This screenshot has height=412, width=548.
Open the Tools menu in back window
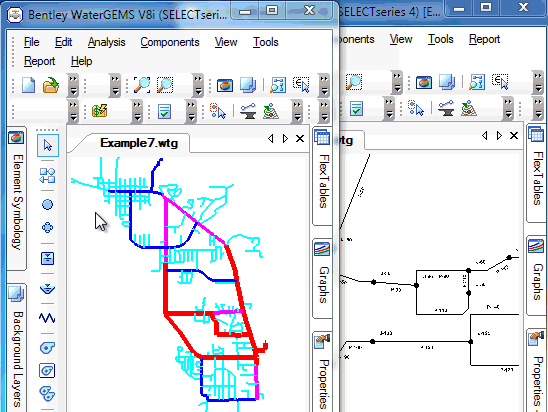pyautogui.click(x=441, y=39)
